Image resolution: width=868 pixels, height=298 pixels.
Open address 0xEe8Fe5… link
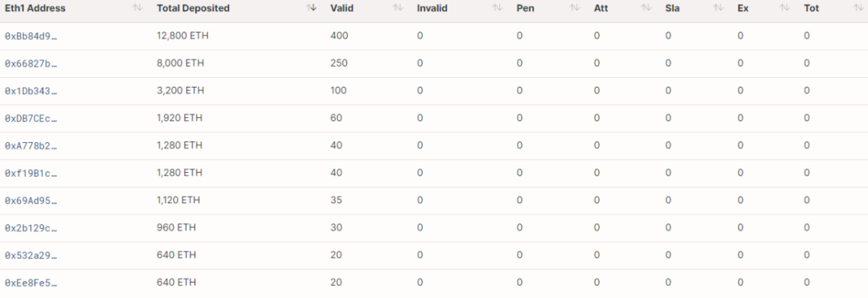tap(31, 283)
